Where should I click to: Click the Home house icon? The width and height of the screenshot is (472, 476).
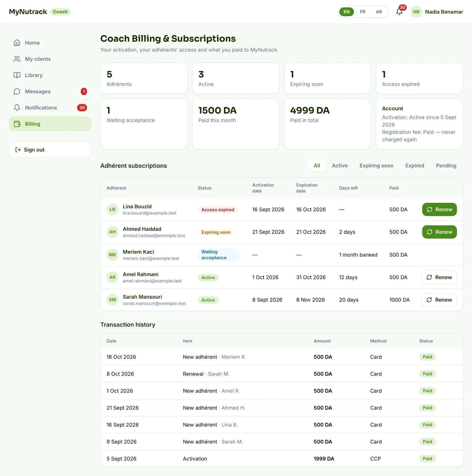[x=17, y=43]
